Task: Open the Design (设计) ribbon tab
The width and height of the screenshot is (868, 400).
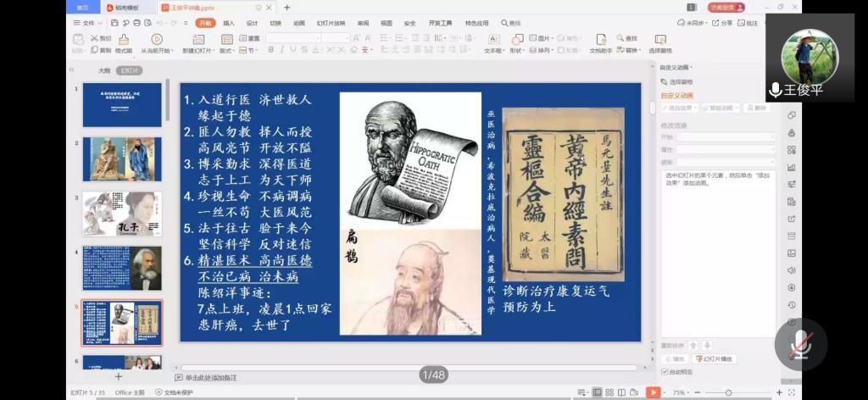Action: (252, 23)
